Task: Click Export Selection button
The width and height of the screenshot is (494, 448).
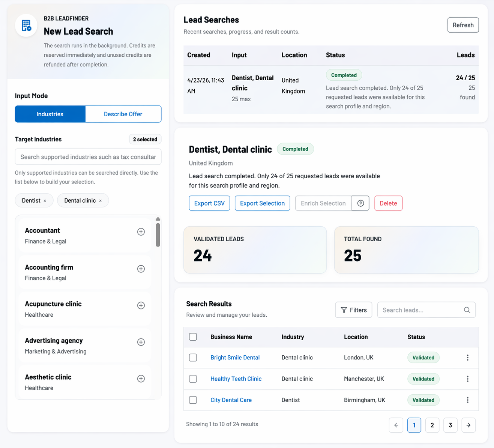Action: pos(263,203)
